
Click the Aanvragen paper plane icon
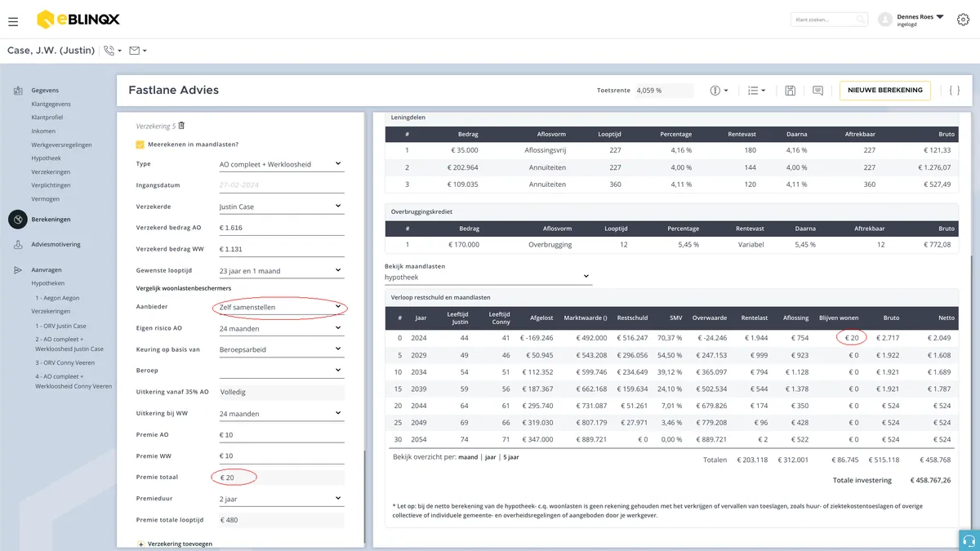(17, 270)
